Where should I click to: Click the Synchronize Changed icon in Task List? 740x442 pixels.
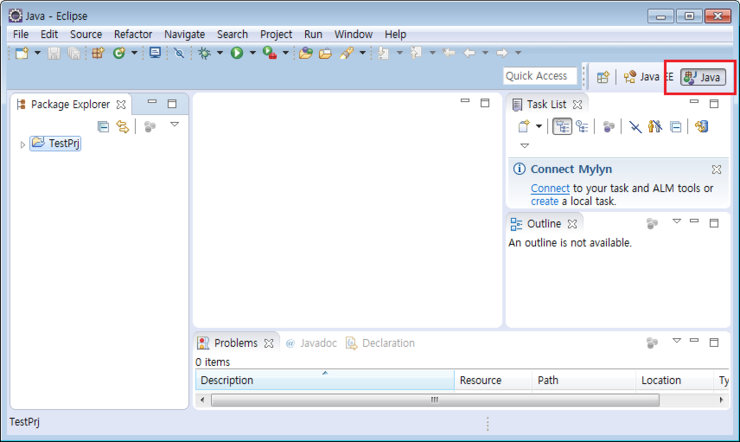(702, 126)
